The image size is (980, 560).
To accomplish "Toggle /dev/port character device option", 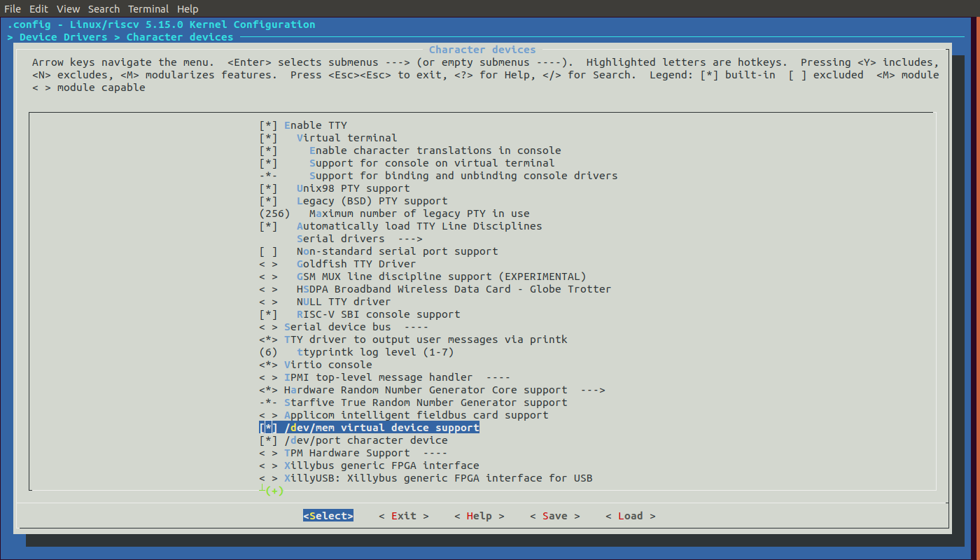I will [x=268, y=440].
